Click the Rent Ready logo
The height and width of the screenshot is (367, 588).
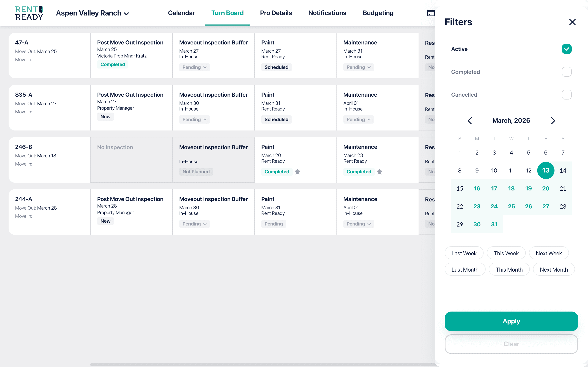[x=29, y=13]
